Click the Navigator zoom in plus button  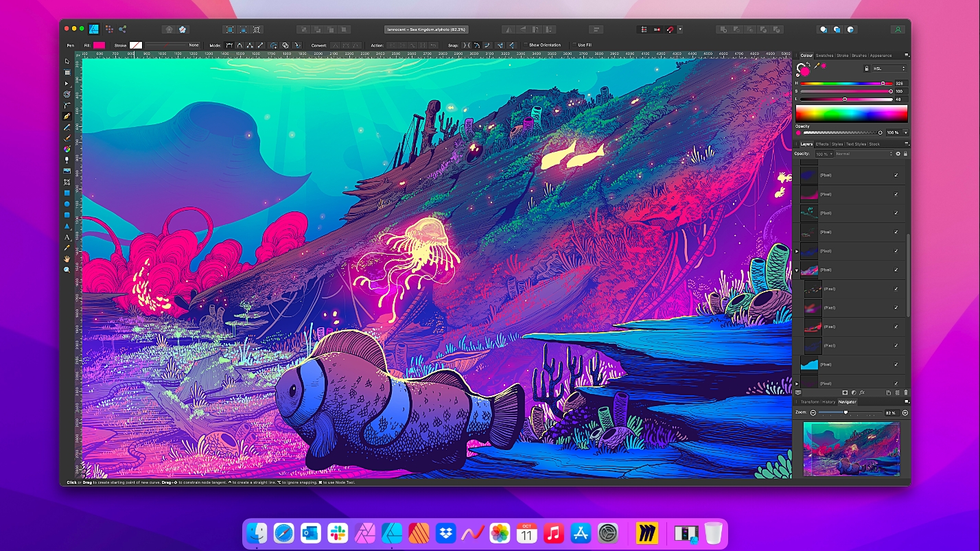click(905, 412)
